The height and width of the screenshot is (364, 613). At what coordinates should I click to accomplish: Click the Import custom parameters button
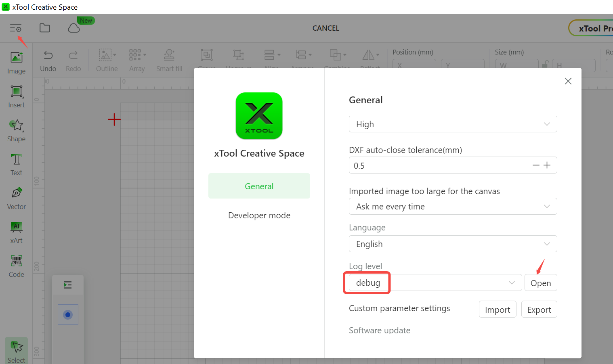coord(498,309)
